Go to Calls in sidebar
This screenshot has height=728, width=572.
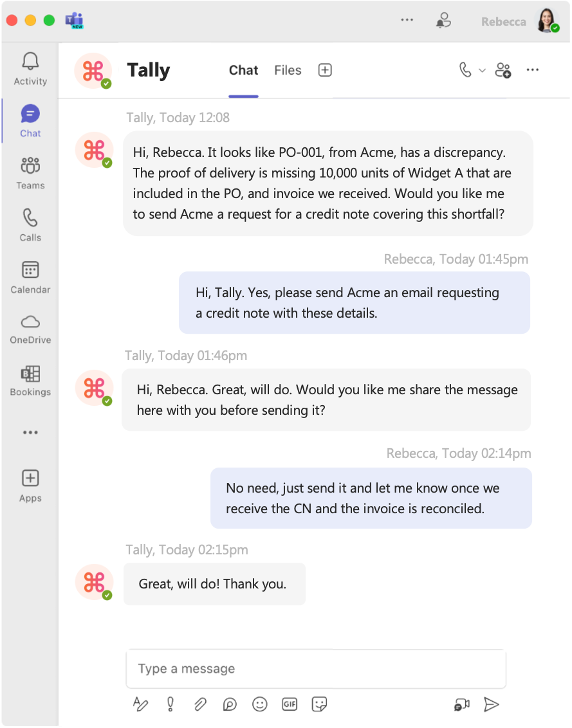coord(30,224)
